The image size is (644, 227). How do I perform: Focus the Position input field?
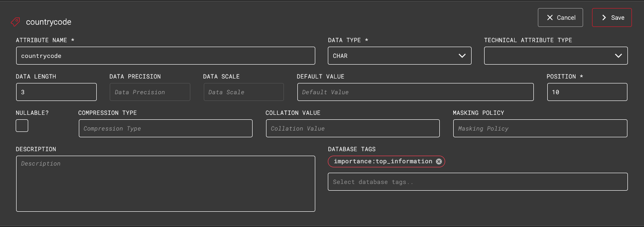[x=587, y=92]
